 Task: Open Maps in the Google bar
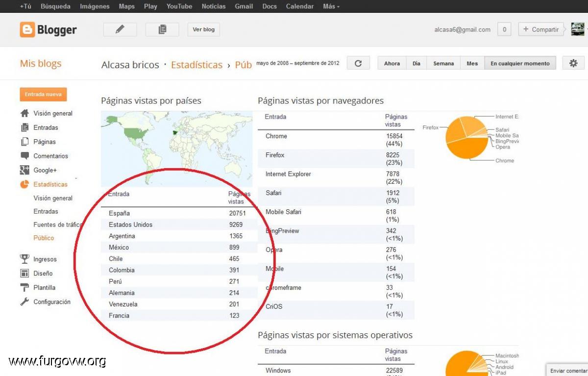tap(126, 6)
